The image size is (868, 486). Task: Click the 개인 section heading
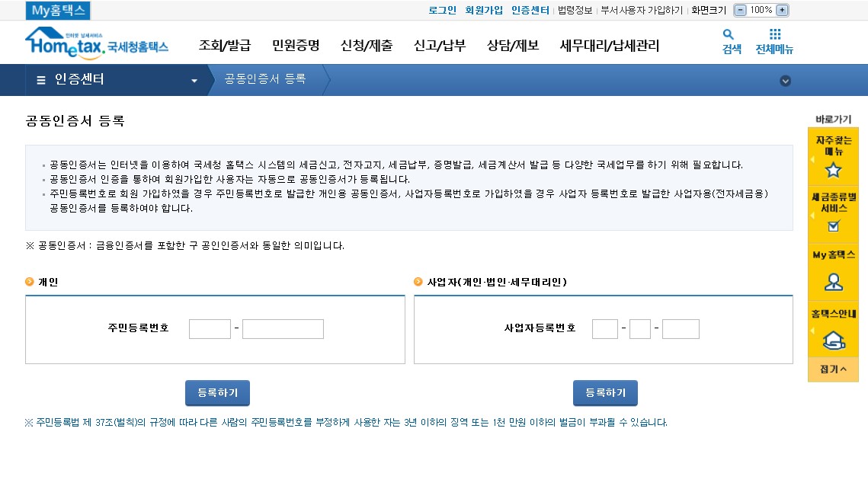tap(48, 282)
